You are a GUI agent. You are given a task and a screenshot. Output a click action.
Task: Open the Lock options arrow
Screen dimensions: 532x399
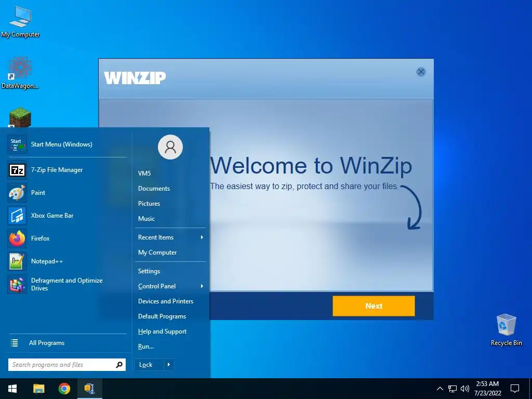169,365
